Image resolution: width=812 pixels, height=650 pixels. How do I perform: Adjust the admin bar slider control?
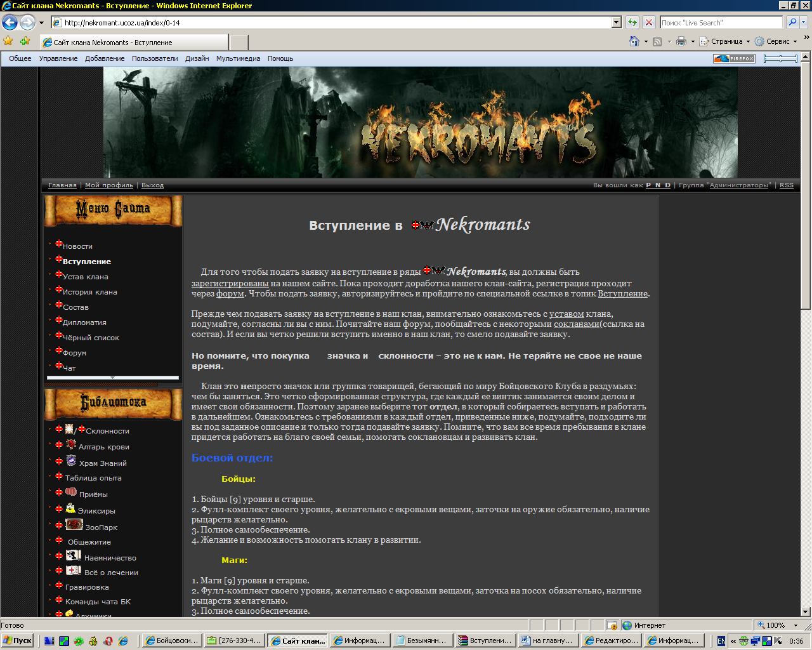point(780,58)
